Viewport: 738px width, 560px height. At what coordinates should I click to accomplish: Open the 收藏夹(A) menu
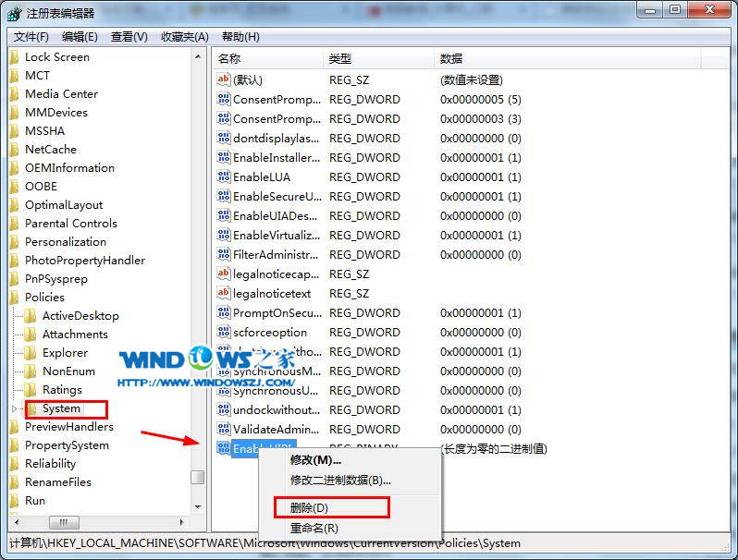click(185, 37)
